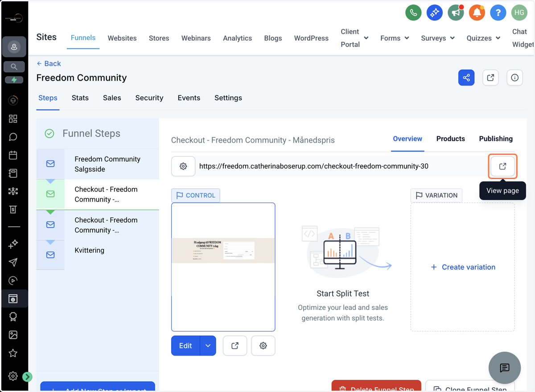Open Media Storage image icon in sidebar
This screenshot has height=392, width=535.
pyautogui.click(x=13, y=335)
